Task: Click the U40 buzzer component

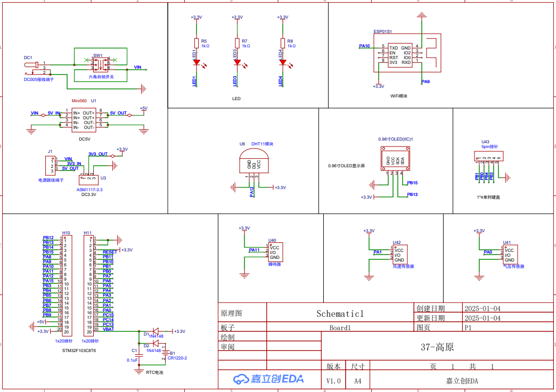Action: (x=275, y=252)
